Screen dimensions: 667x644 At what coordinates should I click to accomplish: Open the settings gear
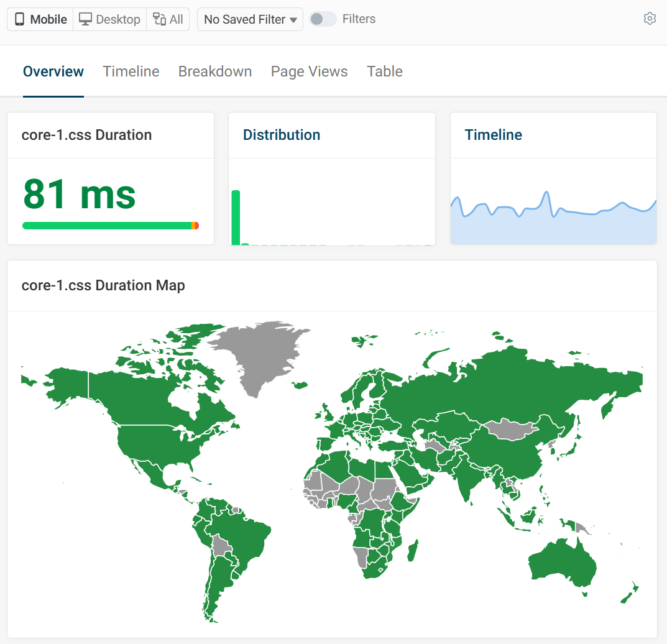pyautogui.click(x=650, y=19)
